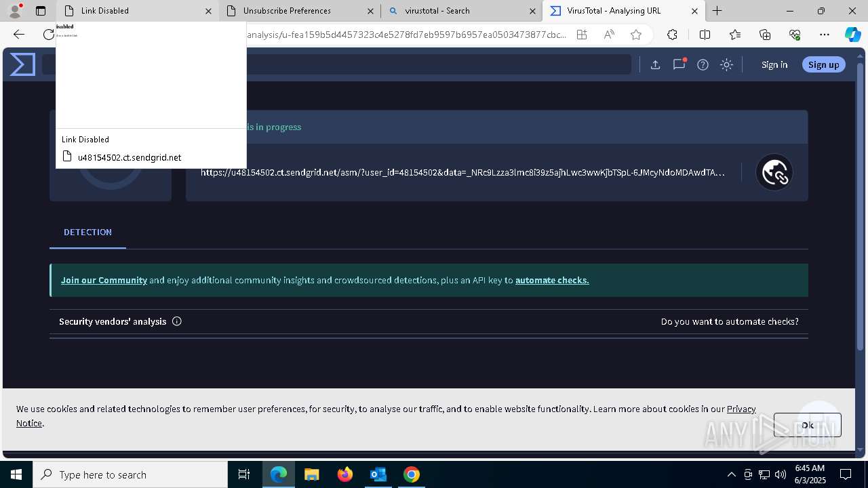868x488 pixels.
Task: Click the u48154502.ct.sendgrid.net preview text
Action: pos(130,157)
